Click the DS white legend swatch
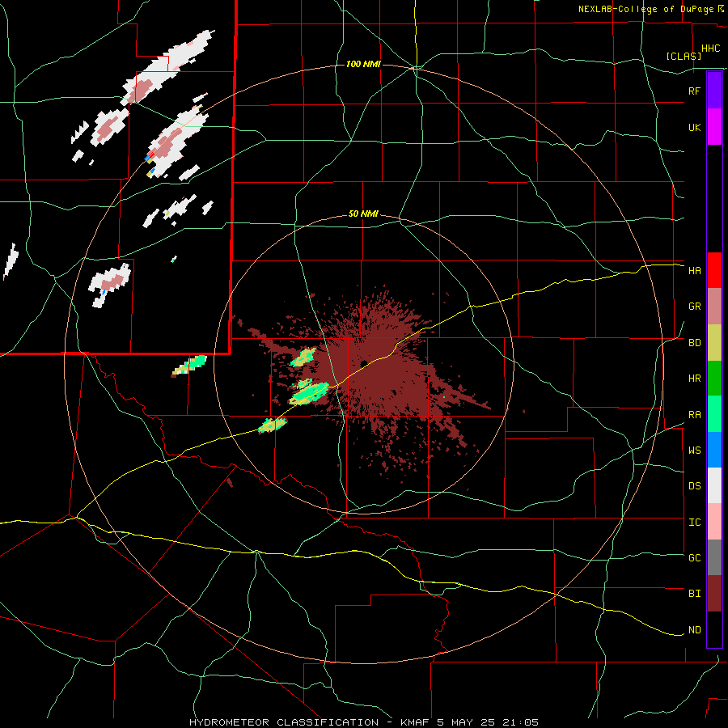This screenshot has height=728, width=728. [714, 485]
